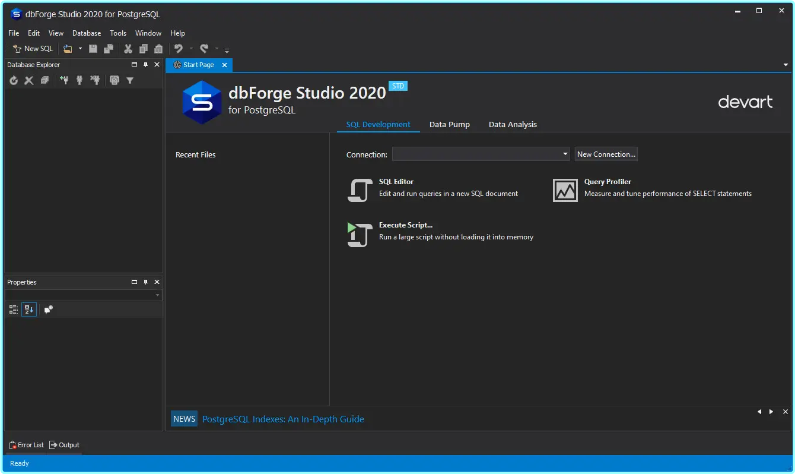Viewport: 795px width, 474px height.
Task: Switch to the Data Analysis tab
Action: 513,124
